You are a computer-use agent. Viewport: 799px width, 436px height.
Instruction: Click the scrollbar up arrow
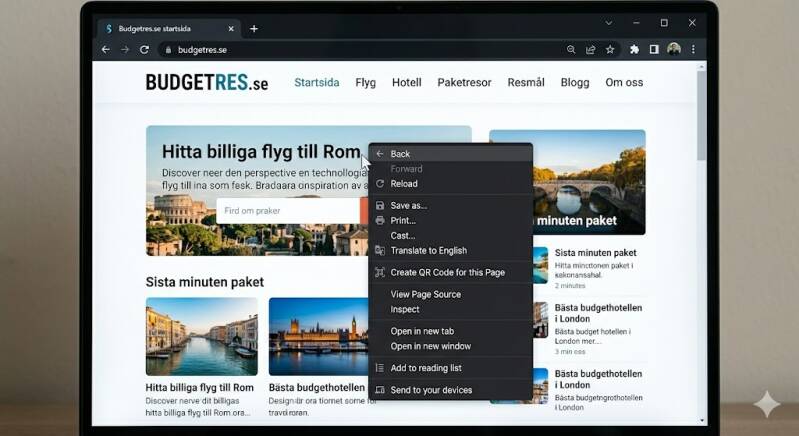click(x=702, y=67)
